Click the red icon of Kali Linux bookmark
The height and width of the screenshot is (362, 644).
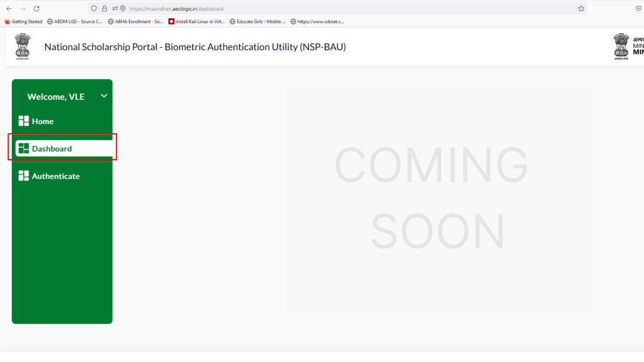coord(171,21)
